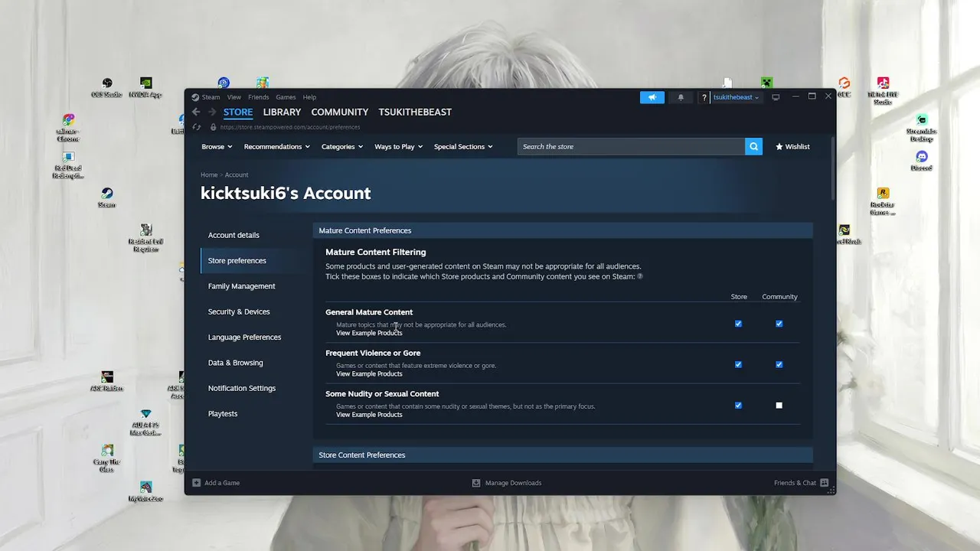
Task: Open the Help menu
Action: coord(309,97)
